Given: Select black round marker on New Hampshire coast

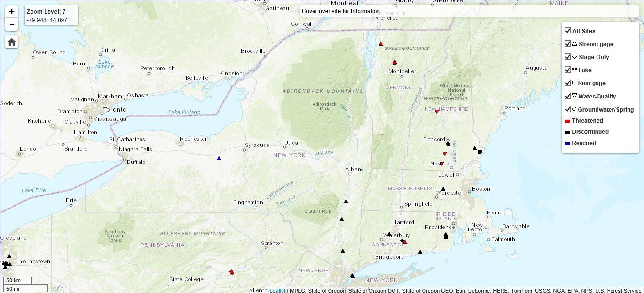Looking at the screenshot, I should (x=480, y=152).
